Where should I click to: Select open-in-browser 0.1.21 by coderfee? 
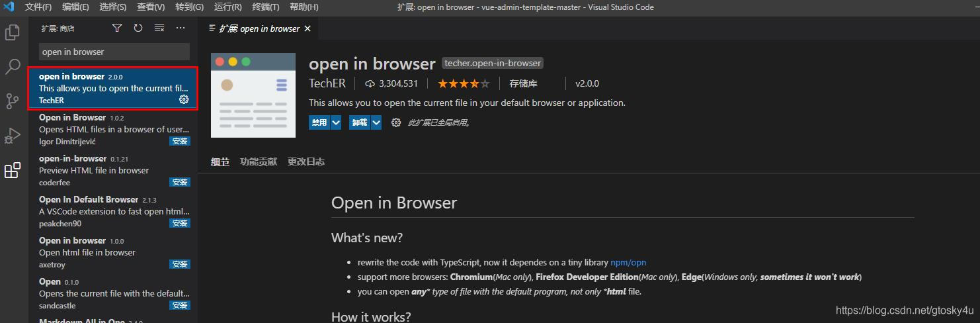tap(112, 170)
